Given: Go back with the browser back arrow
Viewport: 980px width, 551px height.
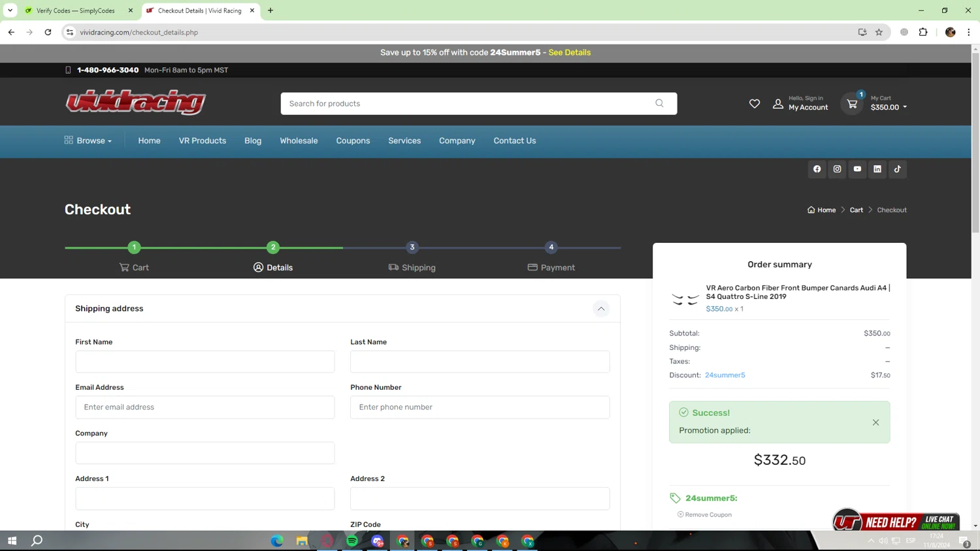Looking at the screenshot, I should point(12,32).
